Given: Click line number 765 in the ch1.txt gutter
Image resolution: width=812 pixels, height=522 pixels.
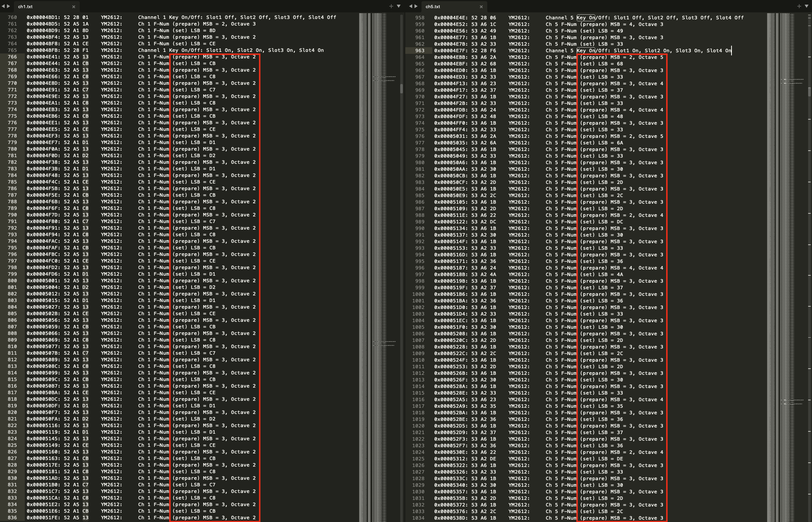Looking at the screenshot, I should click(12, 50).
